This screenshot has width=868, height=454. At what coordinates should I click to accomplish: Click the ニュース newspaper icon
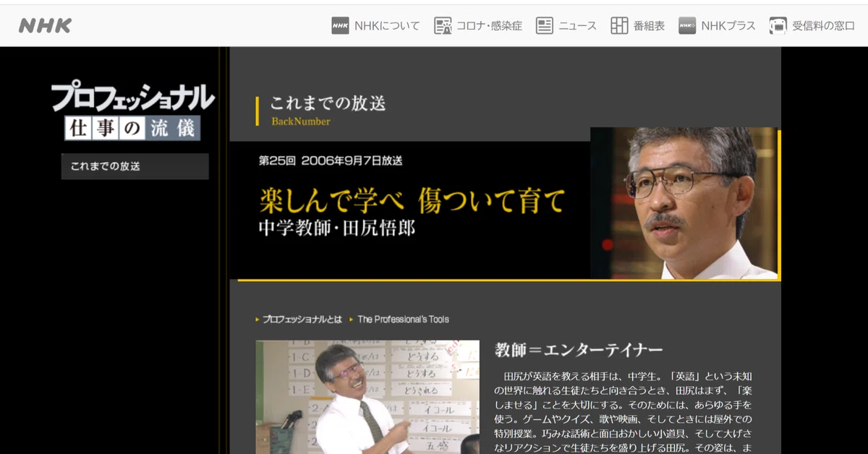545,26
